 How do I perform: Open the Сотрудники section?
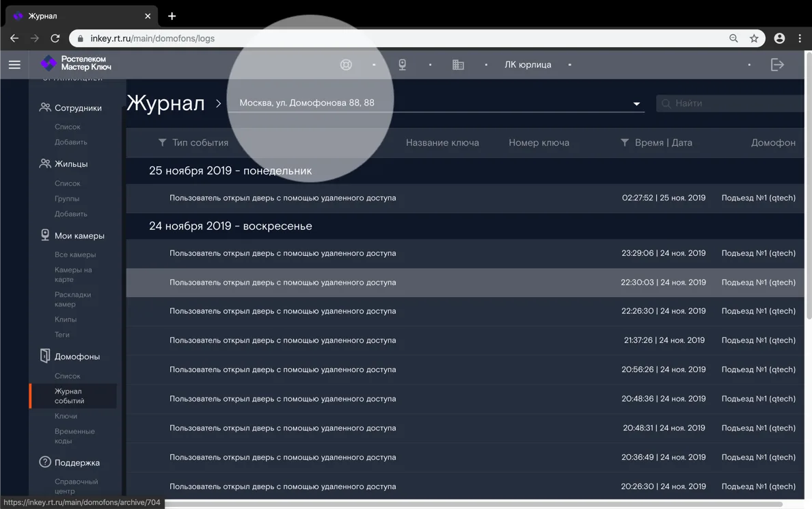pos(78,108)
